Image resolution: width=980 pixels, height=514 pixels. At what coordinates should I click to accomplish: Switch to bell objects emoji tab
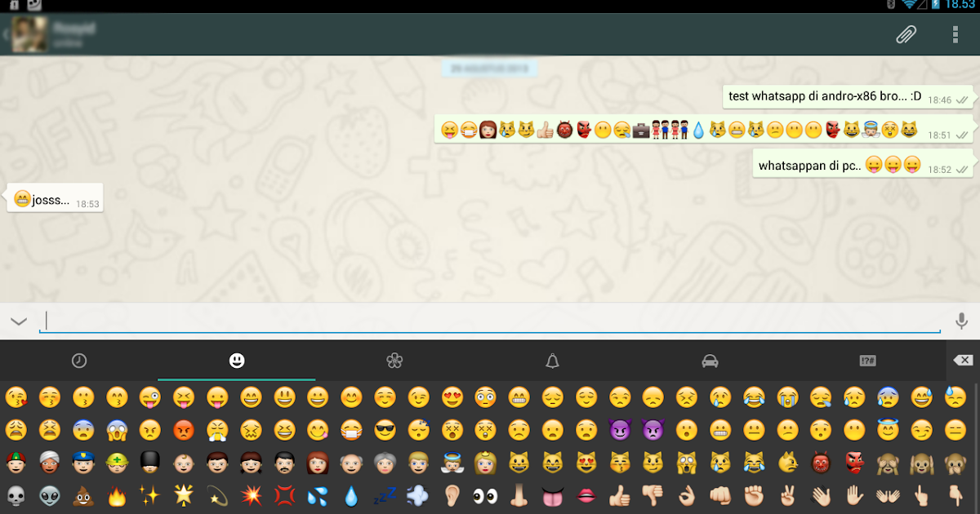tap(552, 361)
